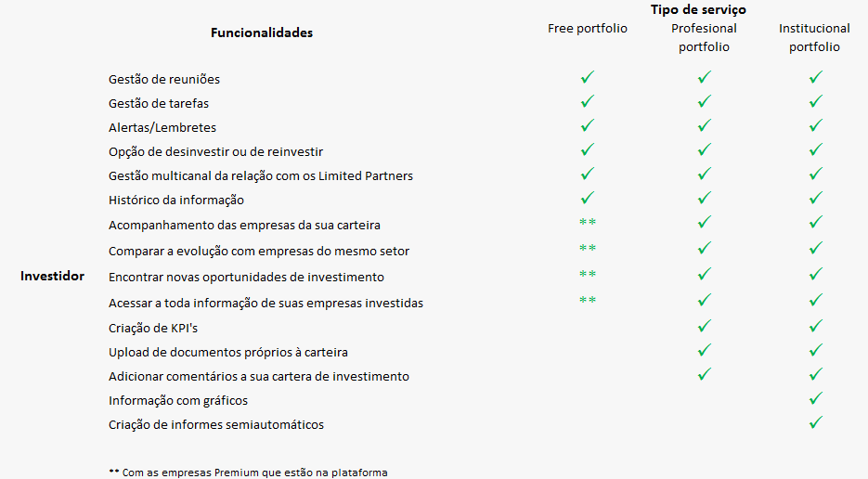Viewport: 868px width, 479px height.
Task: Click Free portfolio checkmark for Histórico da informação
Action: point(587,198)
